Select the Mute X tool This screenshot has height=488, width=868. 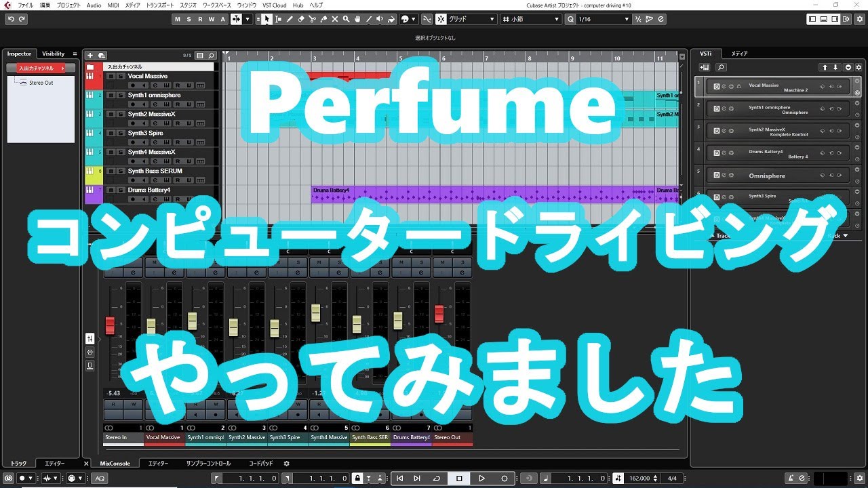tap(335, 19)
